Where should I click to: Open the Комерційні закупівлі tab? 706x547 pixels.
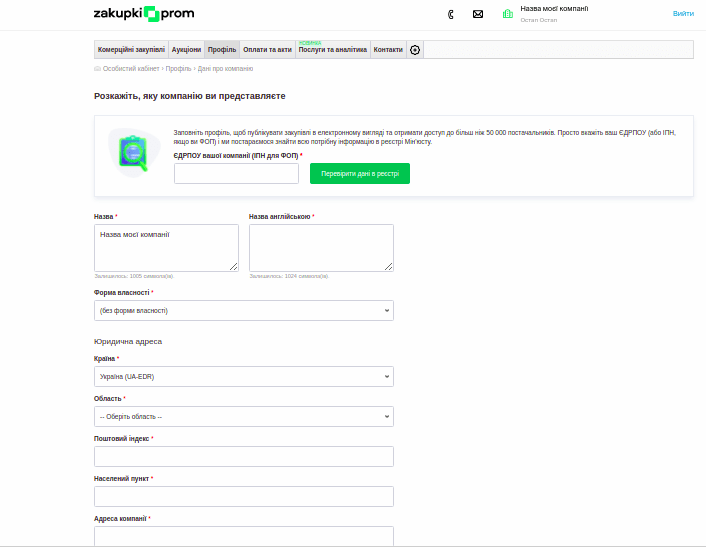(131, 50)
